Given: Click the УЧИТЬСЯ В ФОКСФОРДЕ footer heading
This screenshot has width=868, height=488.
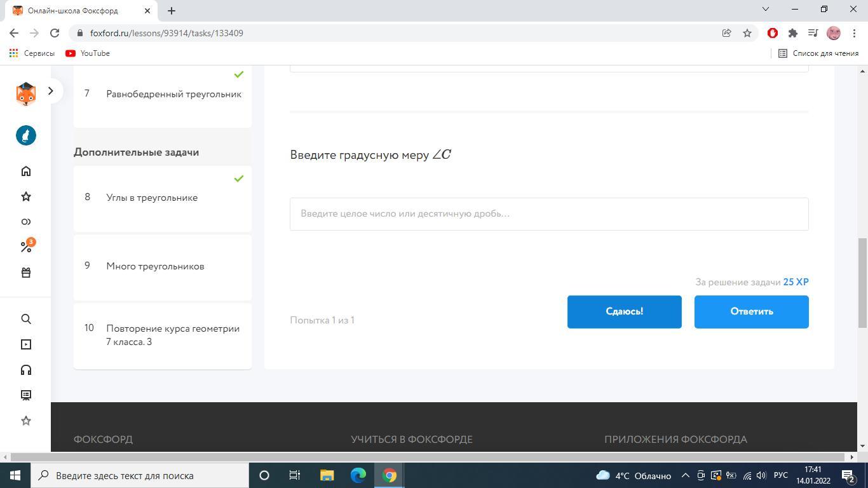Looking at the screenshot, I should click(412, 439).
